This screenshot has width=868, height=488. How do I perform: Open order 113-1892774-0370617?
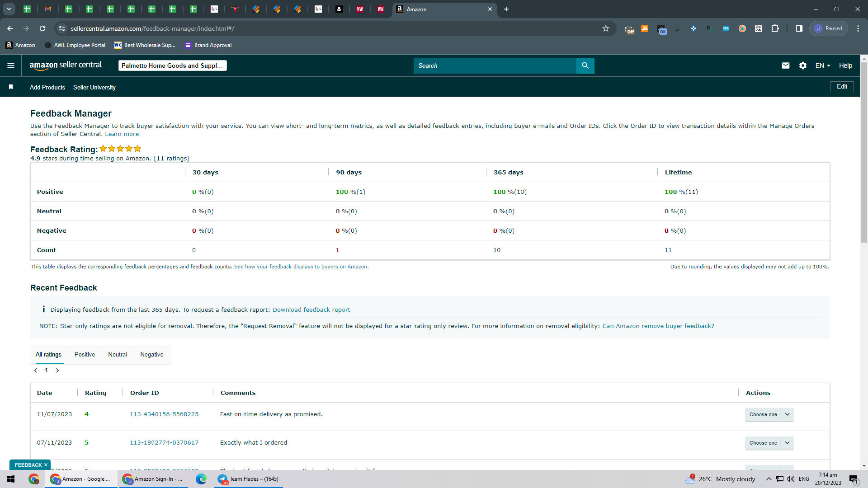click(x=164, y=442)
